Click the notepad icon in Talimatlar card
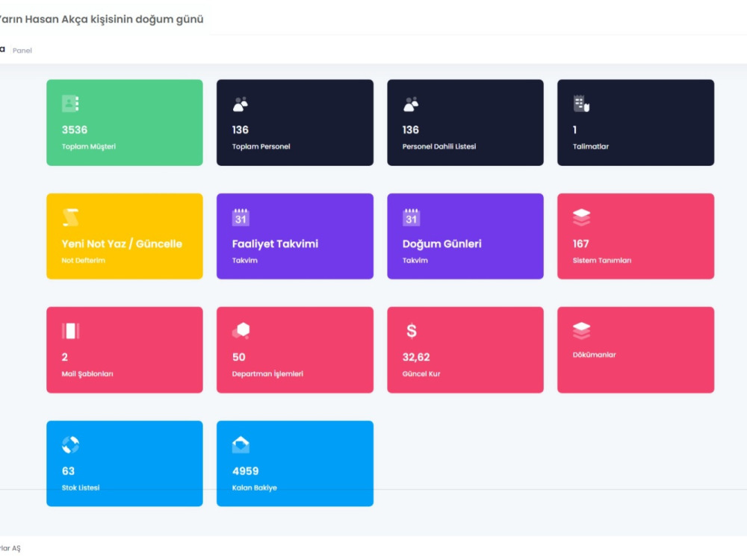The height and width of the screenshot is (560, 747). [581, 103]
